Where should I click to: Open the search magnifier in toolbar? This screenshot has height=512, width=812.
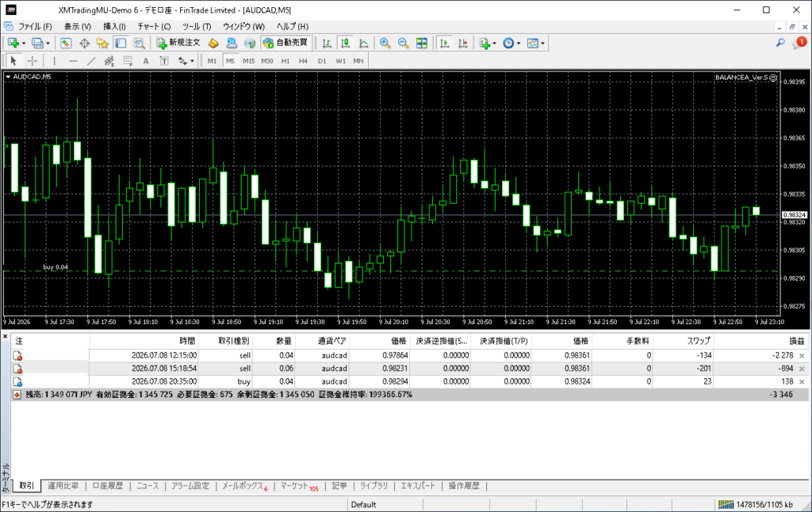(780, 43)
